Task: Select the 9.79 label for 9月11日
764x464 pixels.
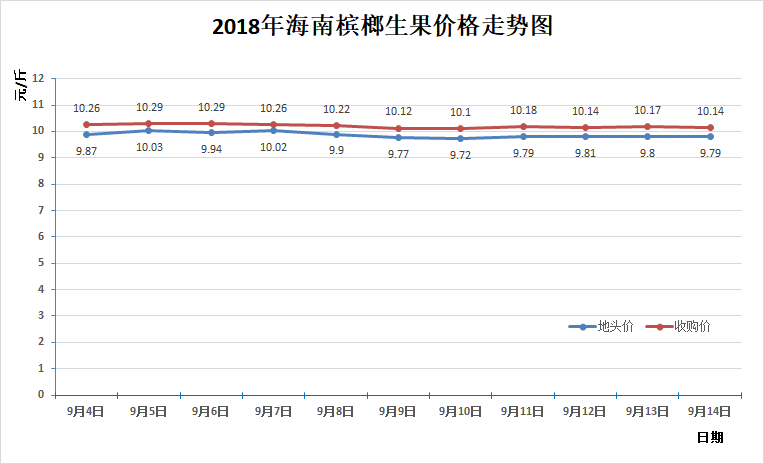Action: (x=523, y=153)
